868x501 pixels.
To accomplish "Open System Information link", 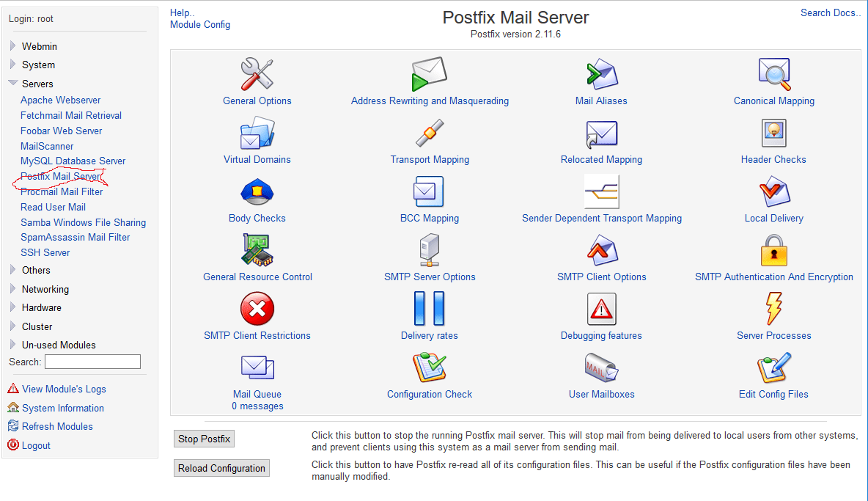I will click(62, 408).
